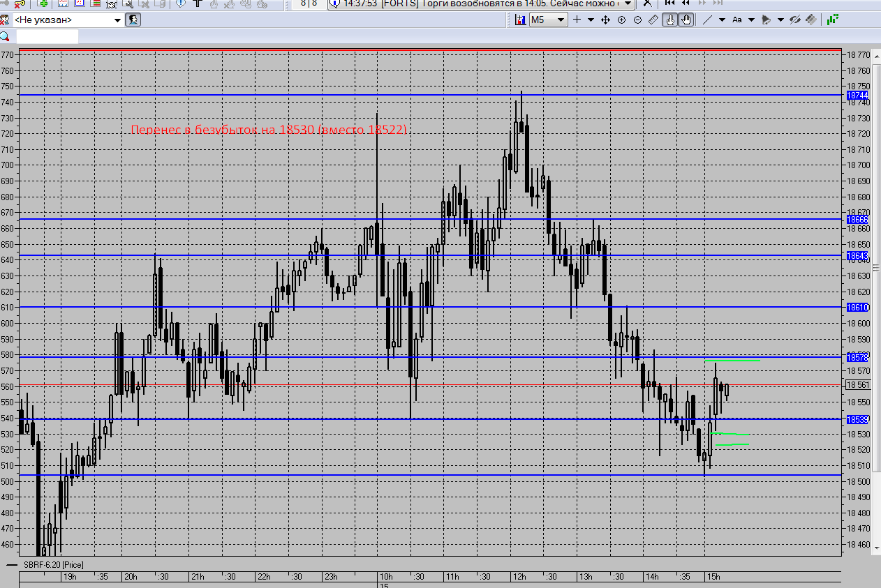Select the 18643 level price label
Viewport: 881px width, 588px height.
(858, 256)
